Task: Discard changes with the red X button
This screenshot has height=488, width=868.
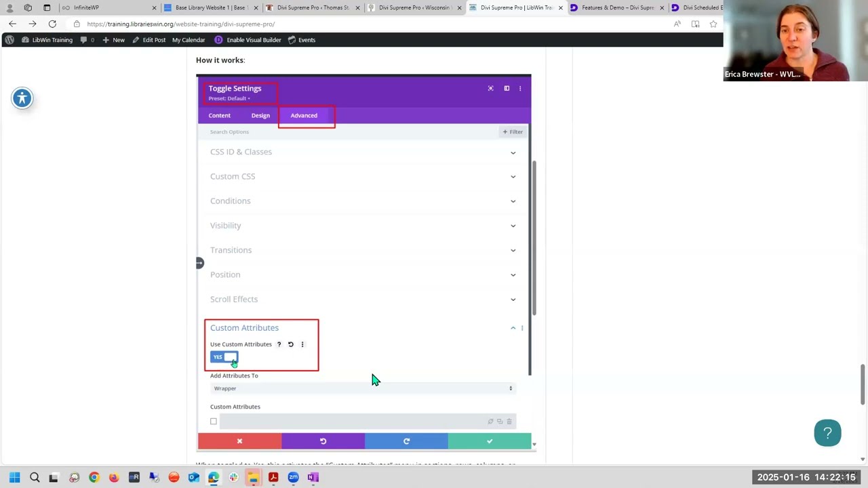Action: click(x=239, y=441)
